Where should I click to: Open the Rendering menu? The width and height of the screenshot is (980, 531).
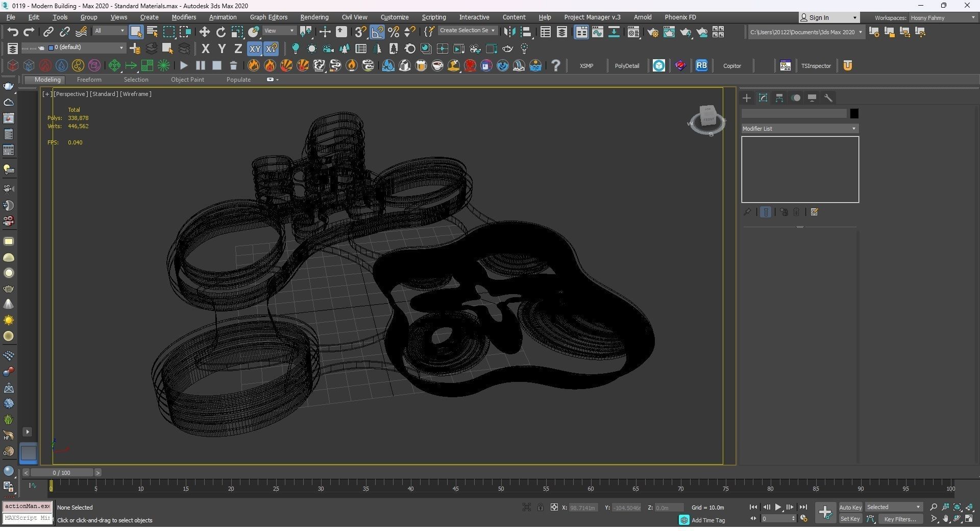point(314,17)
